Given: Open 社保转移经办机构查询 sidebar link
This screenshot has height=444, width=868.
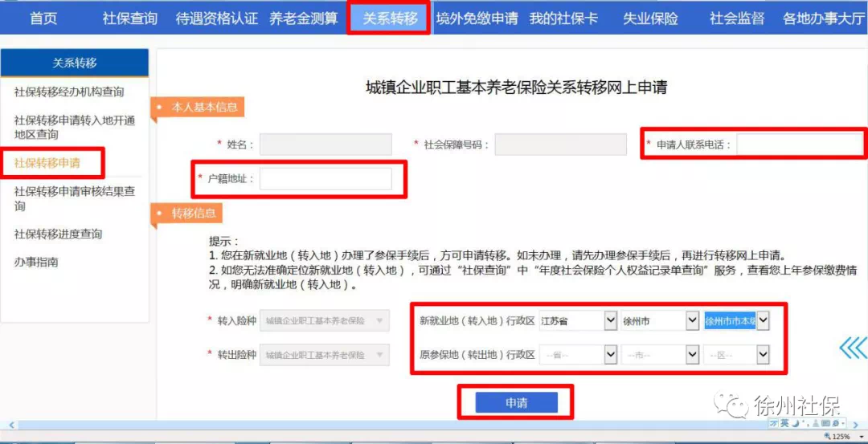Looking at the screenshot, I should [69, 92].
